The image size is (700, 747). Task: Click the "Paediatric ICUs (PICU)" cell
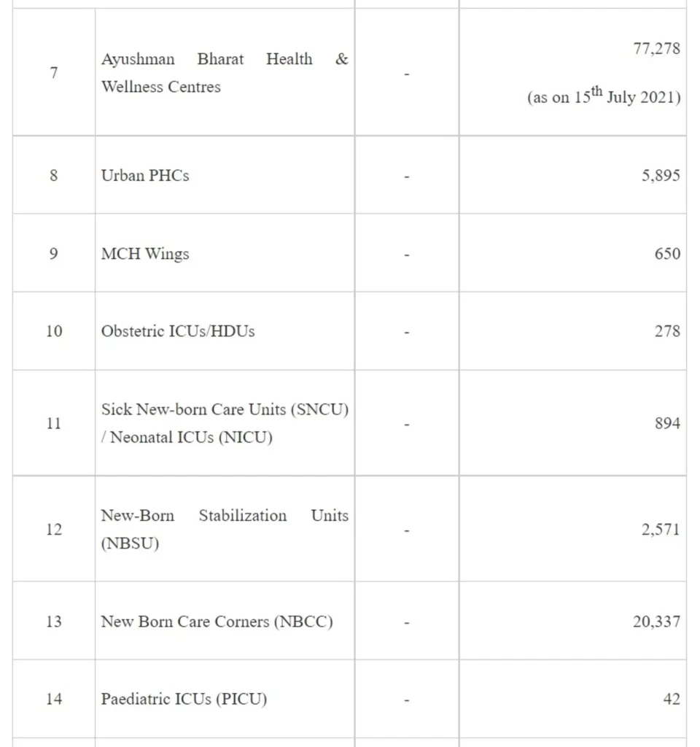click(x=184, y=699)
